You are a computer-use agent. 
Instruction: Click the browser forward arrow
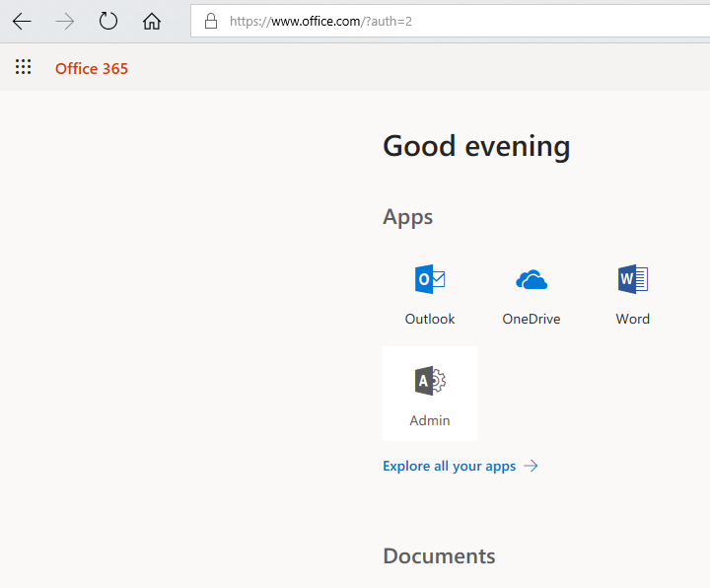[x=65, y=22]
